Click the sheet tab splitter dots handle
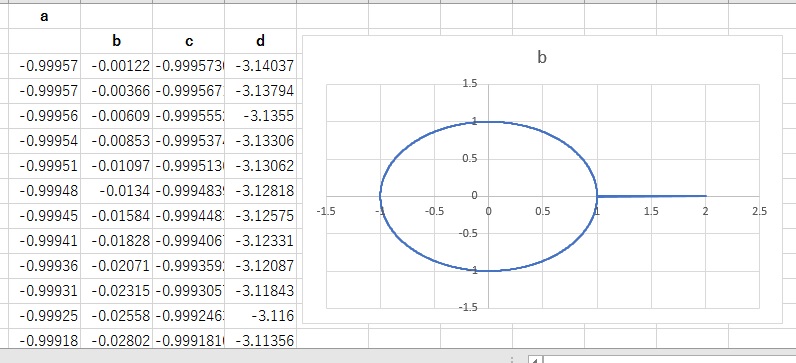The image size is (796, 363). [x=512, y=360]
